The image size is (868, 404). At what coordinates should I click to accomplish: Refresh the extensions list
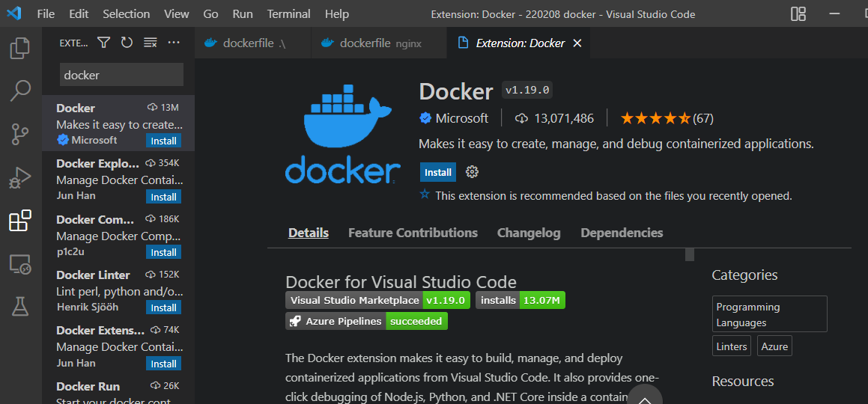(127, 43)
